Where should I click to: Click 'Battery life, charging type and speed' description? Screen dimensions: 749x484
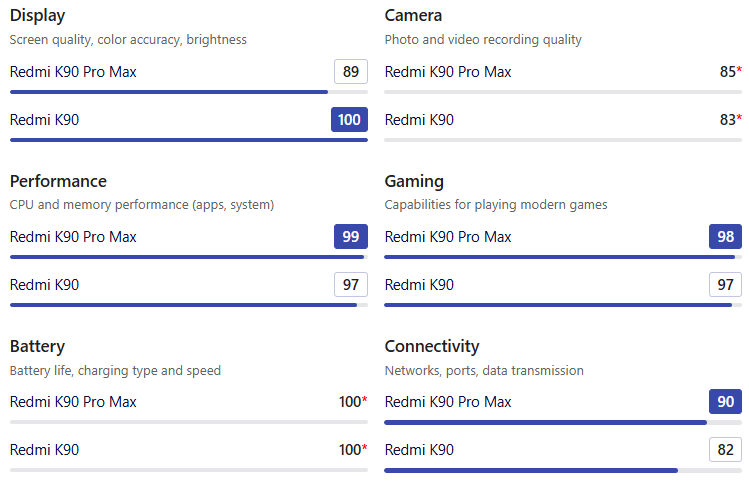point(115,371)
